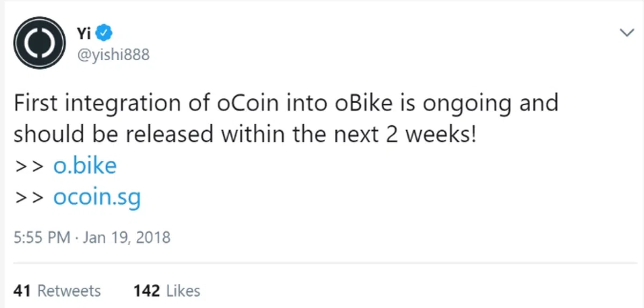Show the 142 Likes list
This screenshot has width=644, height=308.
(166, 291)
